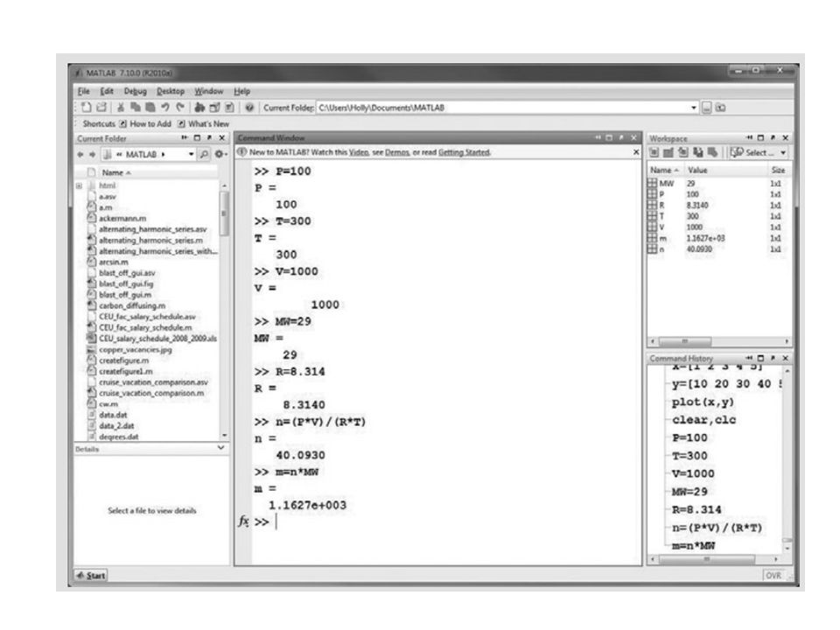Go forward in Current Folder panel

92,154
